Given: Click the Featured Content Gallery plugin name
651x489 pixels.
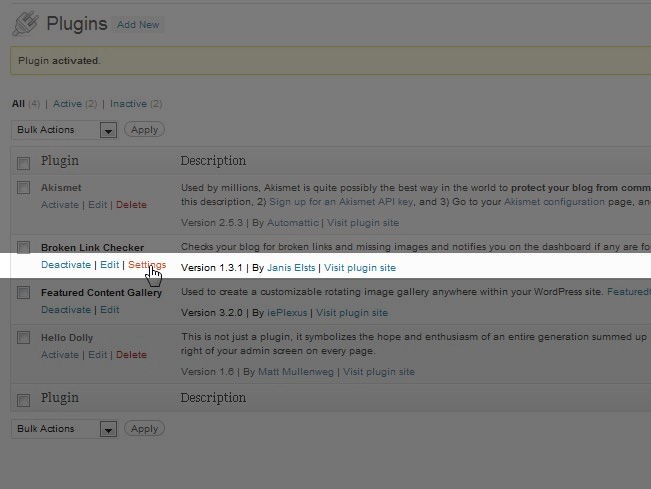Looking at the screenshot, I should point(101,292).
